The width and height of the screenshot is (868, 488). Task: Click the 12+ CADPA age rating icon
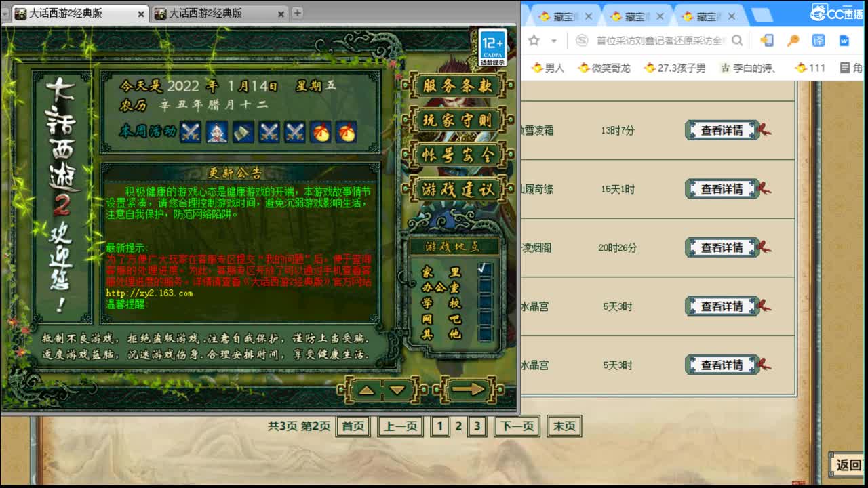click(492, 47)
